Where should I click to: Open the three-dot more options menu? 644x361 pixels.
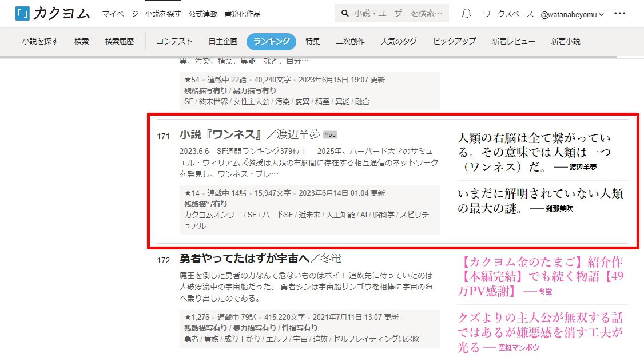click(x=619, y=14)
